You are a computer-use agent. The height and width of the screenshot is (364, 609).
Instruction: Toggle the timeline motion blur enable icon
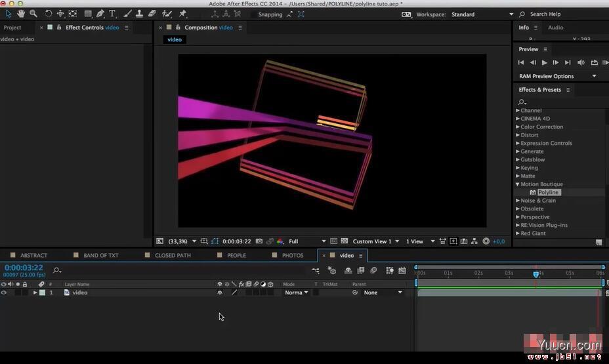373,270
